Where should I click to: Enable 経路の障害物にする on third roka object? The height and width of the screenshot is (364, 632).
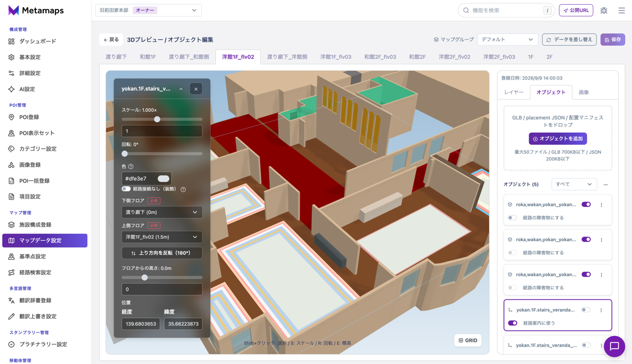click(x=512, y=288)
